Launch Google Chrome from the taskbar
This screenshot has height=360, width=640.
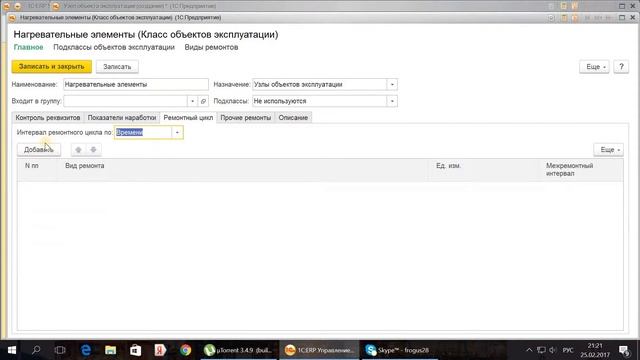[x=185, y=350]
